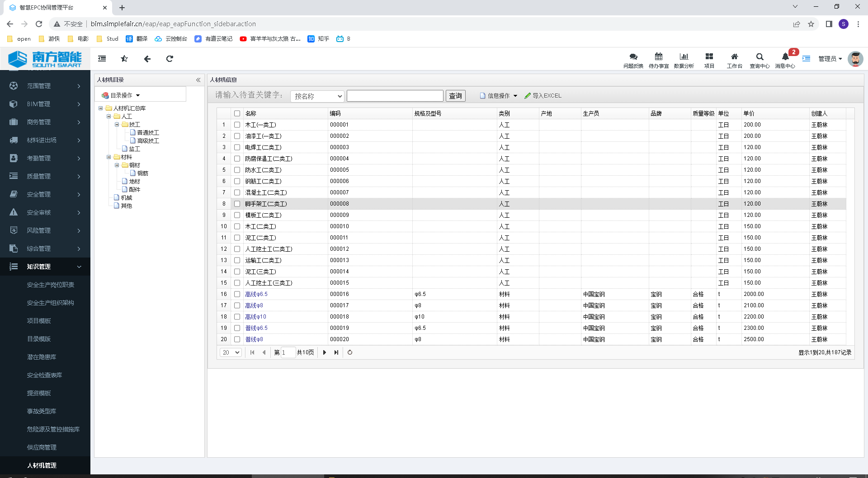Toggle the sidebar collapse menu icon

(102, 59)
